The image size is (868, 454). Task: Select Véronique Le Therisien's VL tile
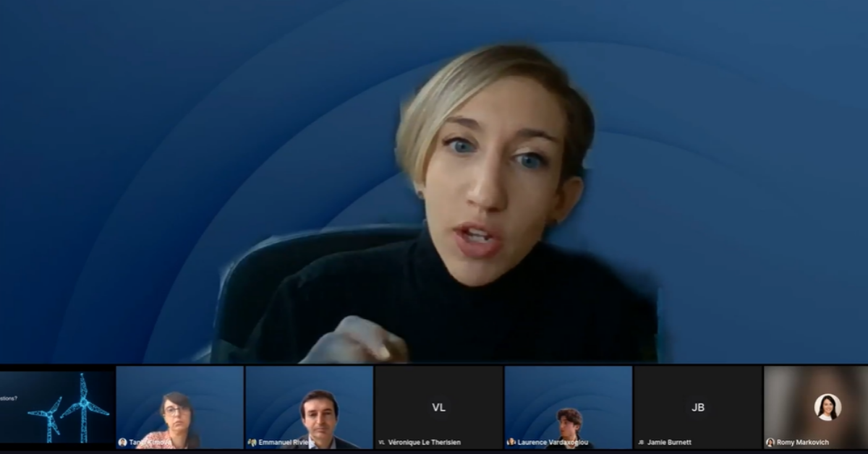coord(438,407)
